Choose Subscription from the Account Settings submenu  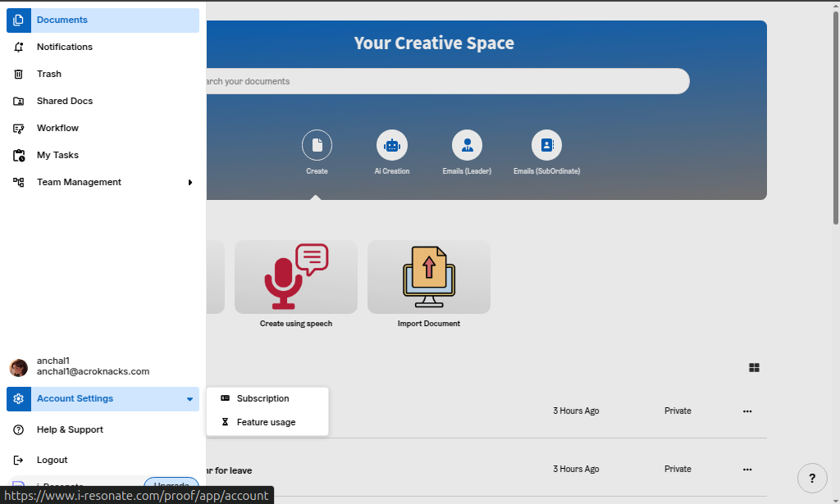tap(262, 398)
